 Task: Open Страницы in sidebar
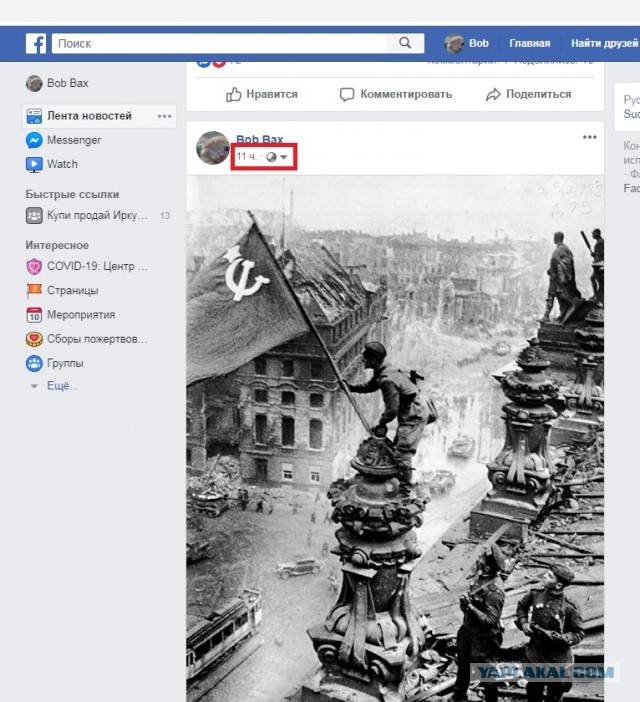pos(73,291)
